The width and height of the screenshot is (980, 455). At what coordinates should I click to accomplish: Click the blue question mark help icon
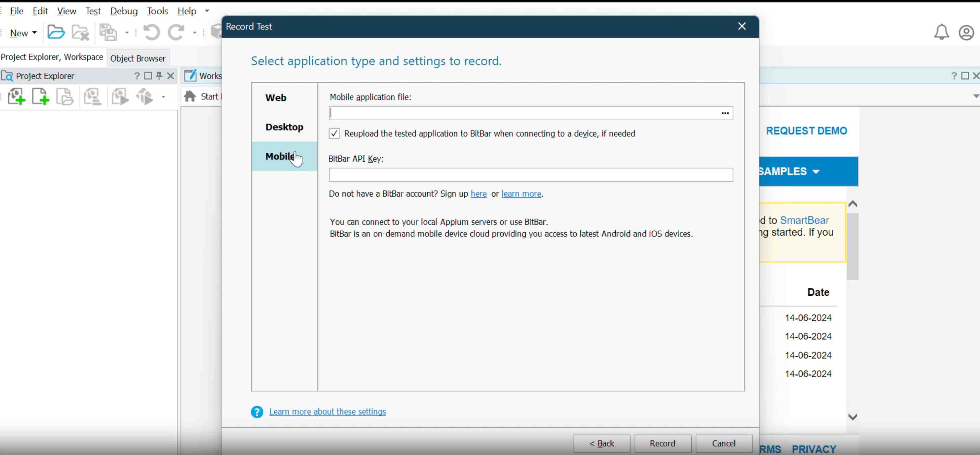[x=257, y=411]
